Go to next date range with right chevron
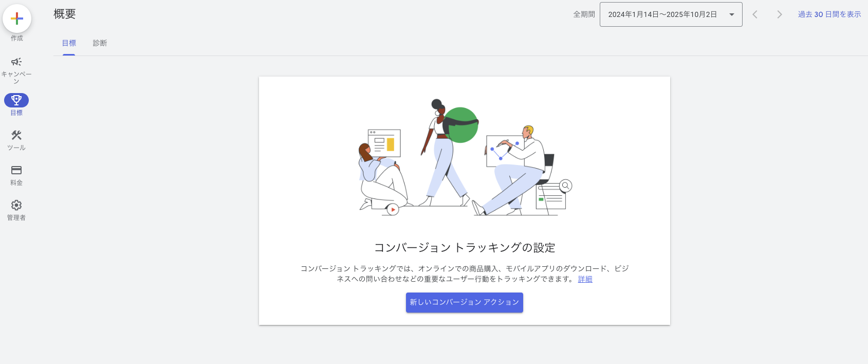The image size is (868, 364). (x=780, y=14)
